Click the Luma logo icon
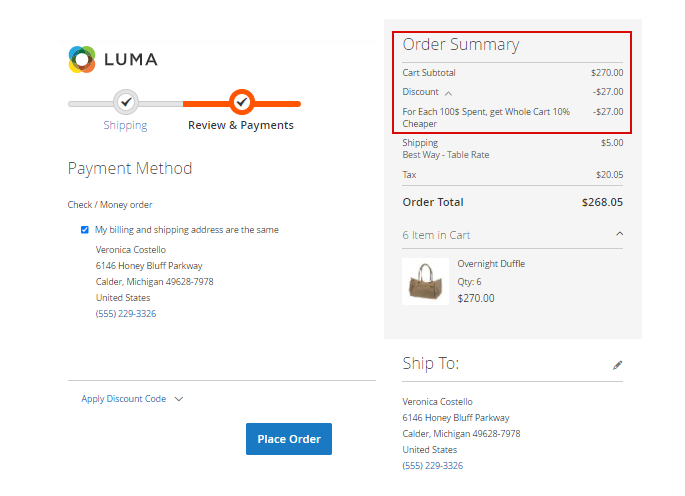The image size is (685, 496). [x=82, y=59]
